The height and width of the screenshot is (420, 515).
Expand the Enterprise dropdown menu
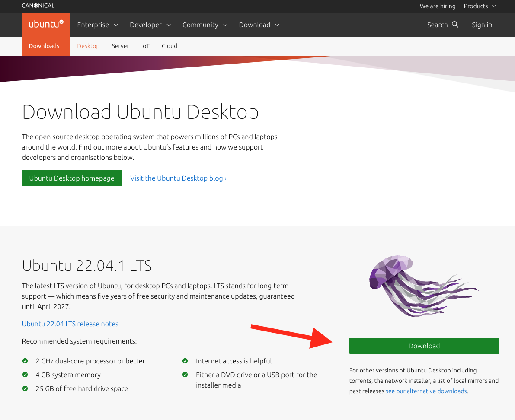point(97,25)
